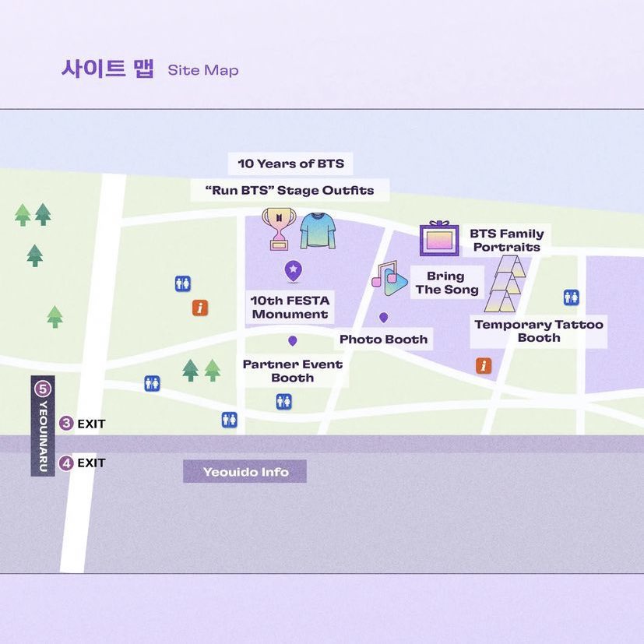
Task: Click the restroom icon right of Temporary Tattoo Booth
Action: pos(572,297)
